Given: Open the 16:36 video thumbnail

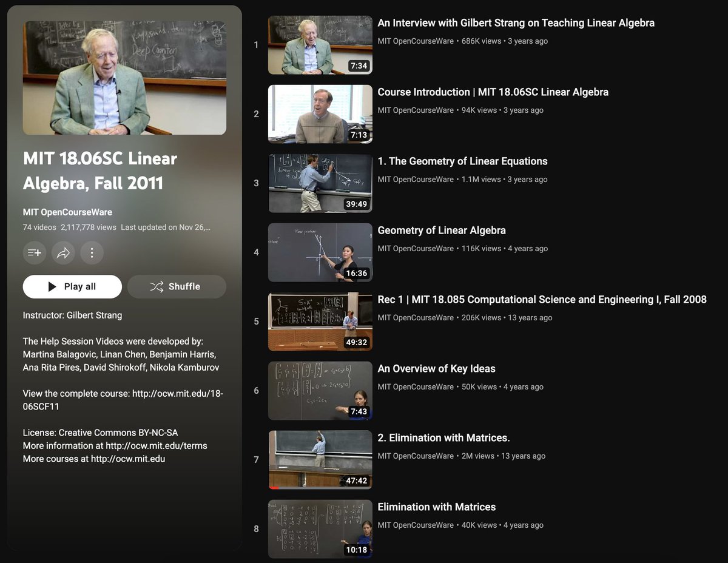Looking at the screenshot, I should 320,252.
